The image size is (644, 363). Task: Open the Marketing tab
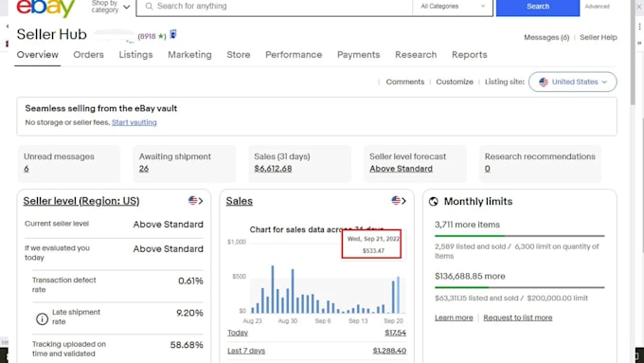[x=189, y=55]
